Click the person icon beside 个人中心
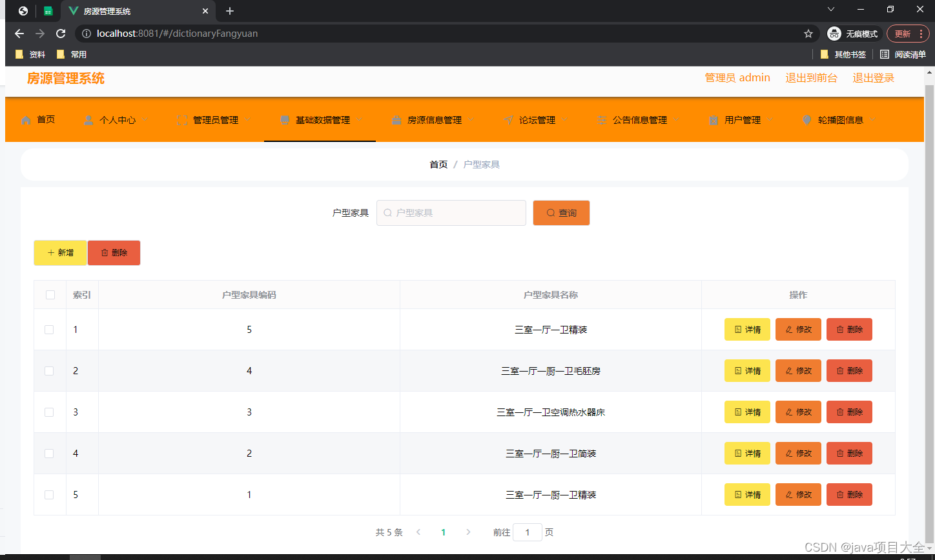Viewport: 935px width, 560px height. click(x=88, y=120)
